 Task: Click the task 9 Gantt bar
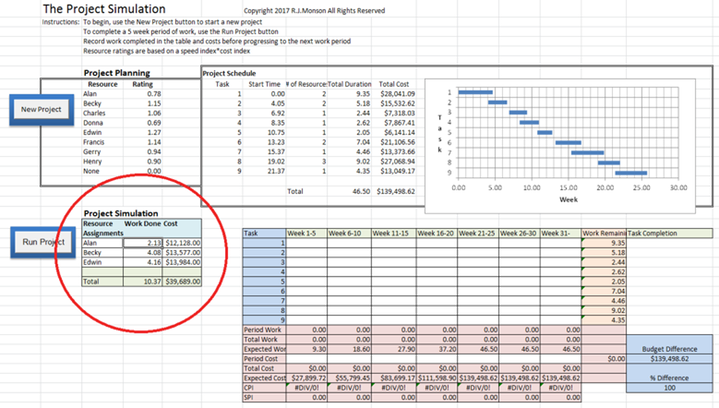(631, 173)
